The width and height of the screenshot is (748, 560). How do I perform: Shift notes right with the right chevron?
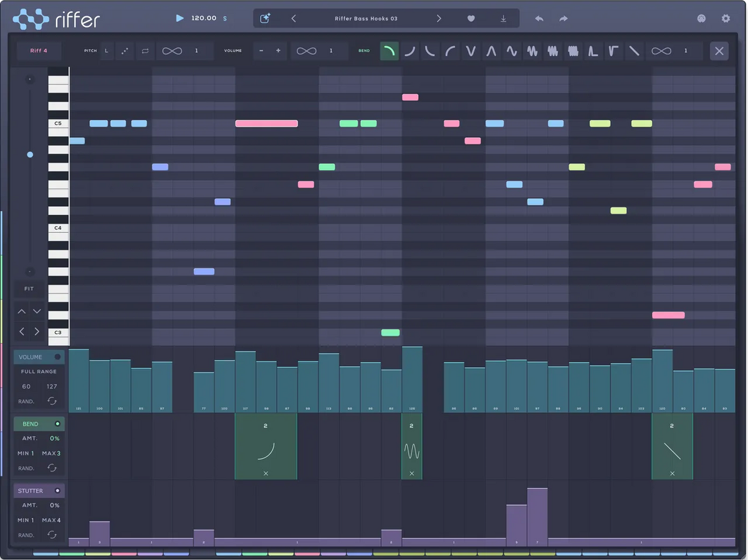point(37,331)
